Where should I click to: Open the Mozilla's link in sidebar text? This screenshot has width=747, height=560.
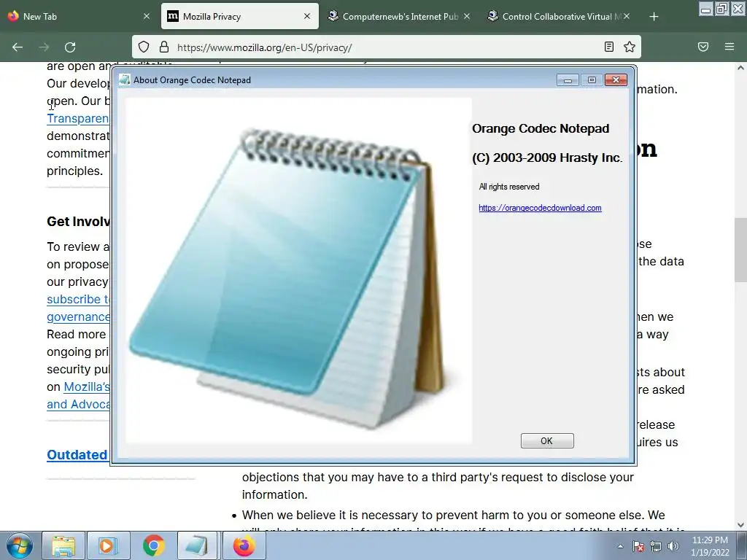(86, 386)
